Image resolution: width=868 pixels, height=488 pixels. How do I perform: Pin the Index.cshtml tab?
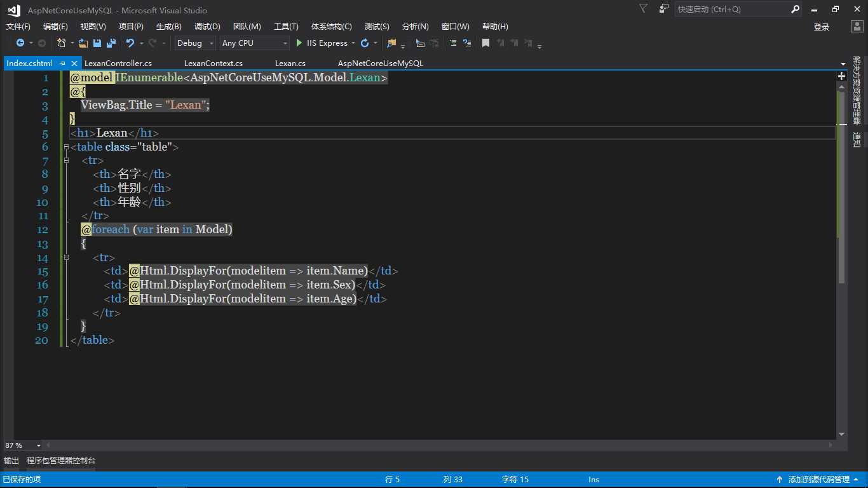tap(63, 64)
